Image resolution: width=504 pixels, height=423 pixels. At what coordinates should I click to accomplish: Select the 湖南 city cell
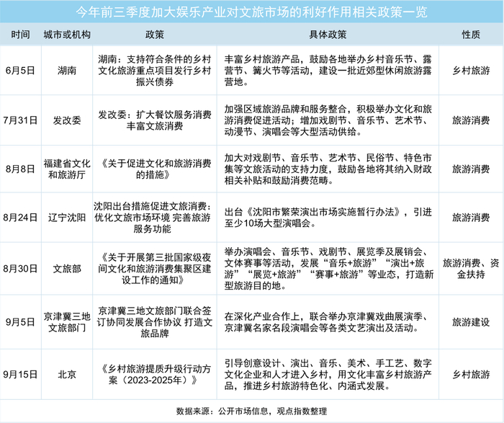(x=67, y=71)
